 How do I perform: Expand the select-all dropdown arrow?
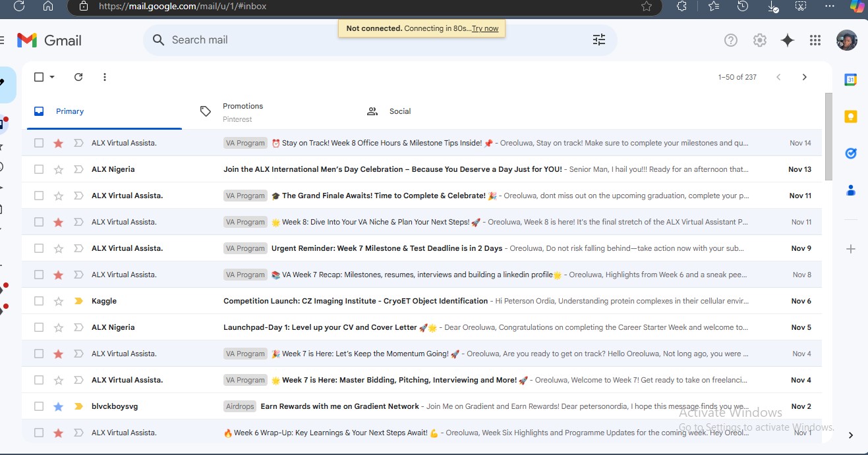[52, 77]
